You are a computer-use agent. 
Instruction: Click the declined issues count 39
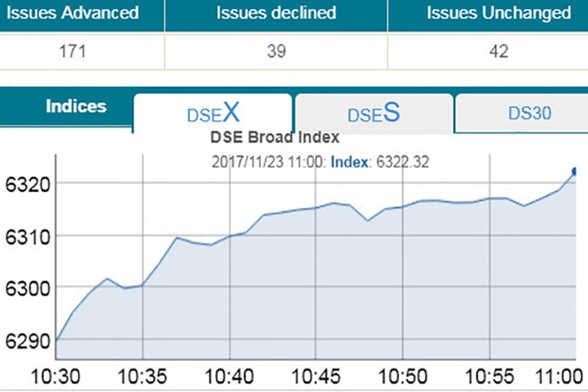276,51
